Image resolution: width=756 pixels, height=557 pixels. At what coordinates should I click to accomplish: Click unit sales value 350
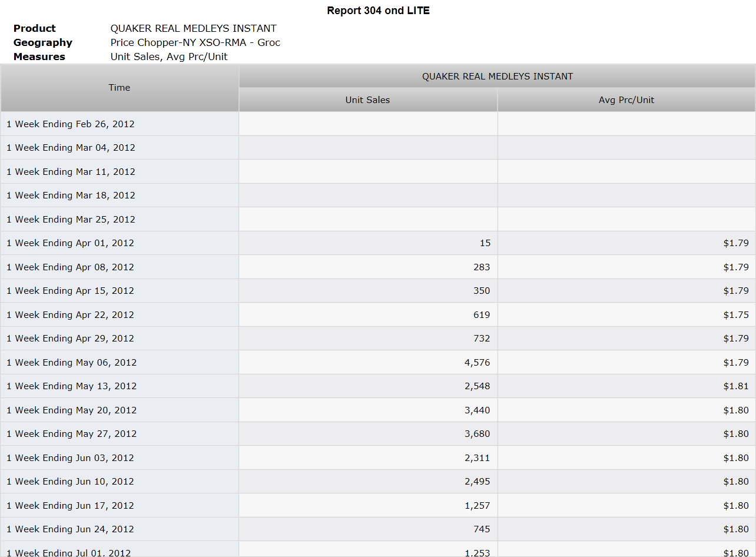(x=482, y=291)
